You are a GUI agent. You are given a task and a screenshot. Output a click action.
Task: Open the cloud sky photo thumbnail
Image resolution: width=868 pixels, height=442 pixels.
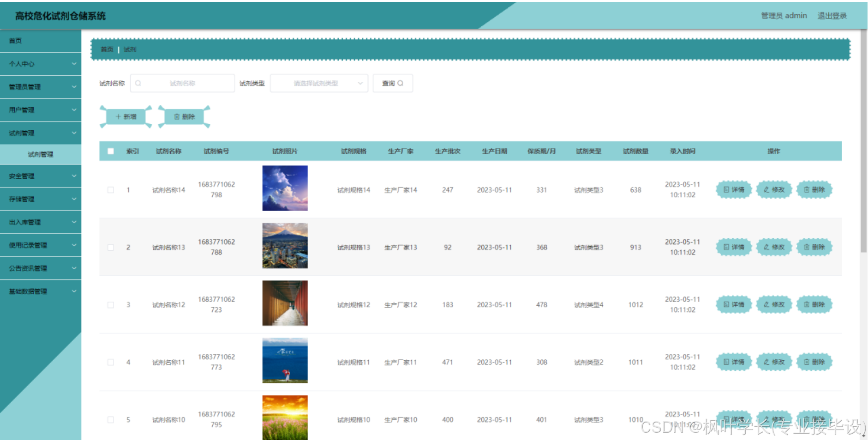pyautogui.click(x=285, y=188)
